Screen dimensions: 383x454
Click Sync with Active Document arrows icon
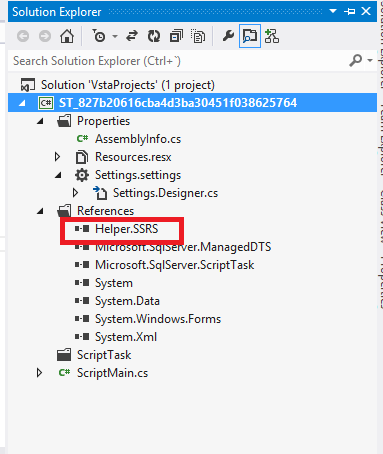tap(132, 36)
